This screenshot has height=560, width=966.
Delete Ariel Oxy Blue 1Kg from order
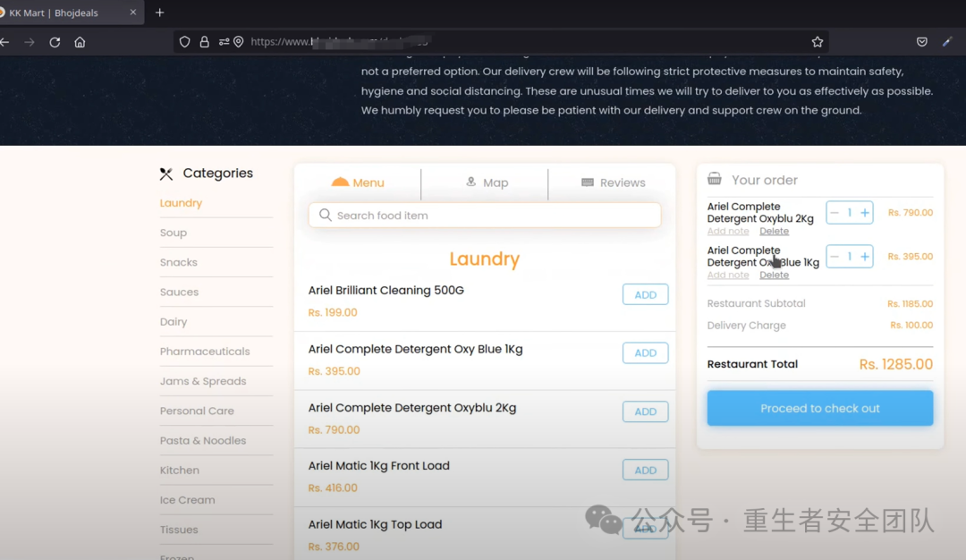coord(774,275)
